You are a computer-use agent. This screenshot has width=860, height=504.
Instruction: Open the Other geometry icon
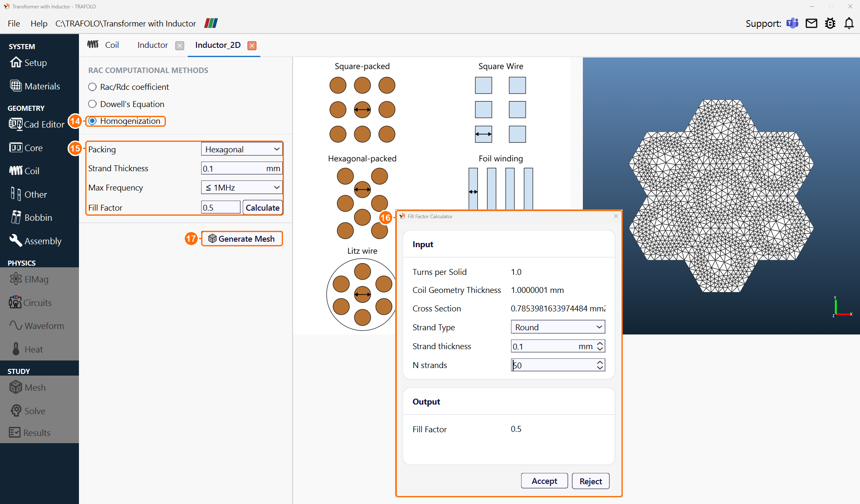(16, 194)
